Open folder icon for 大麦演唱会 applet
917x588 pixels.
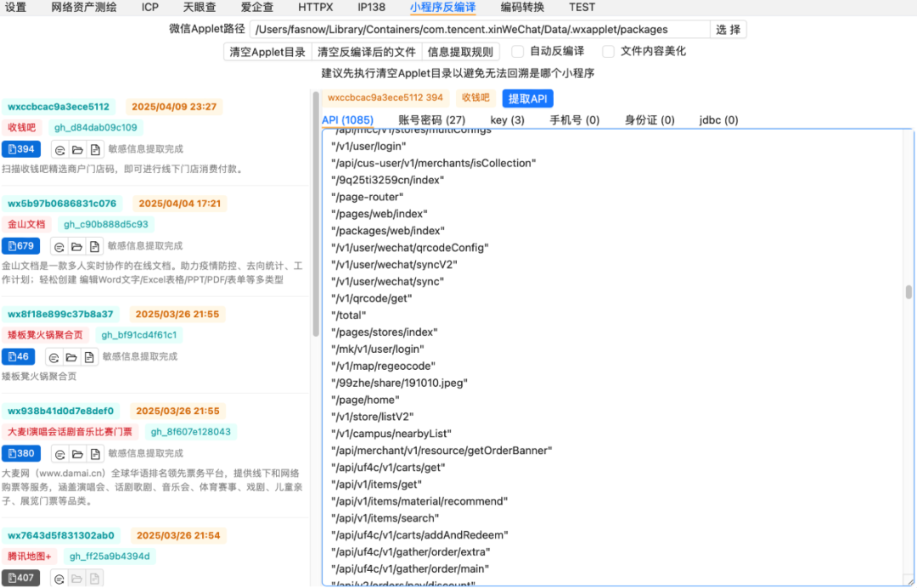pos(79,454)
